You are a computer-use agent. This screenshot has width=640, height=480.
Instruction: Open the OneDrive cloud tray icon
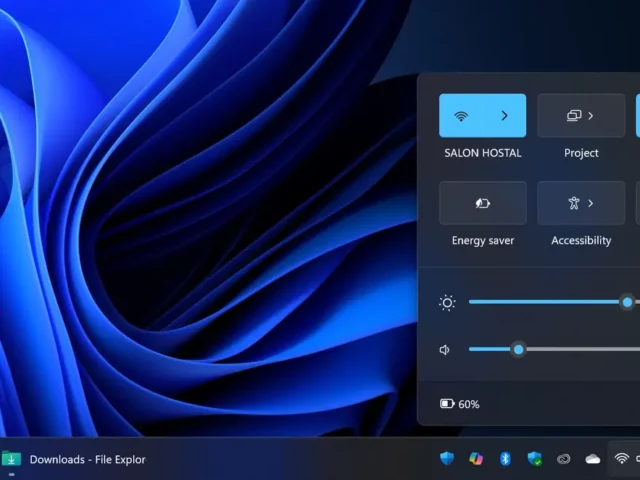pyautogui.click(x=593, y=459)
